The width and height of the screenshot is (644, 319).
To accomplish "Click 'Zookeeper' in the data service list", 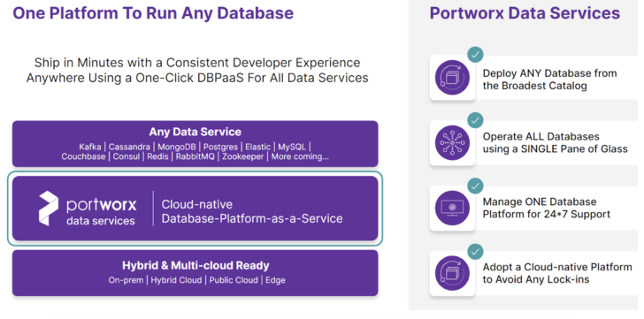I will [x=243, y=157].
